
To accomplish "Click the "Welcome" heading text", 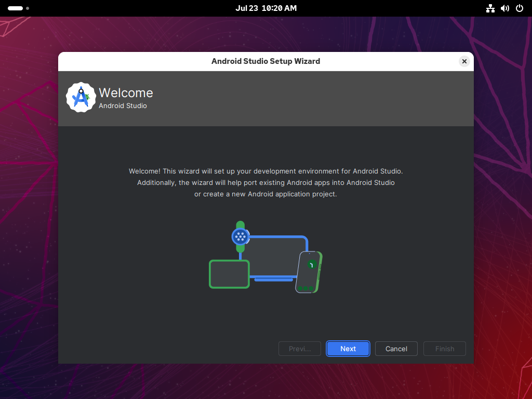I will [126, 92].
